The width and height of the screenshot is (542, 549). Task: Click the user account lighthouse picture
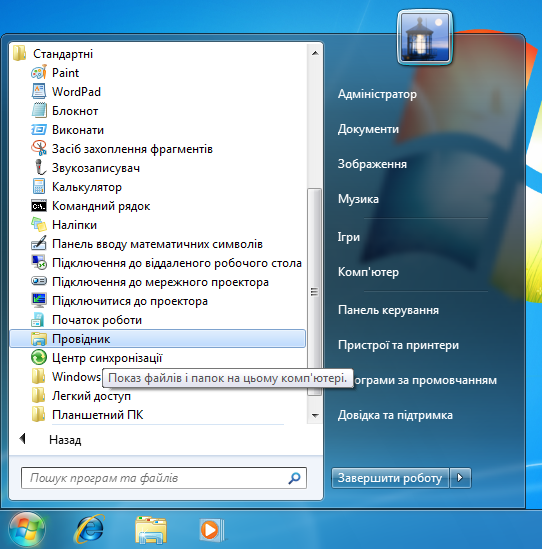[x=425, y=37]
